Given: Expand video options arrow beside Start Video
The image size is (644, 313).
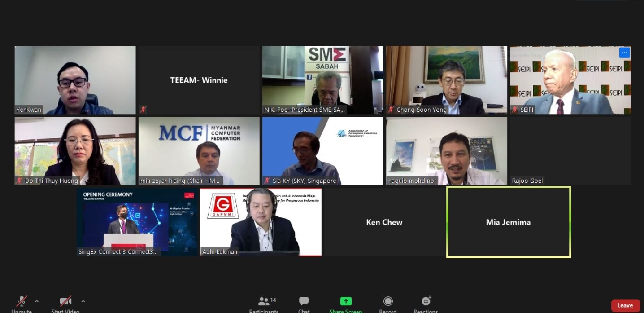Looking at the screenshot, I should click(83, 301).
